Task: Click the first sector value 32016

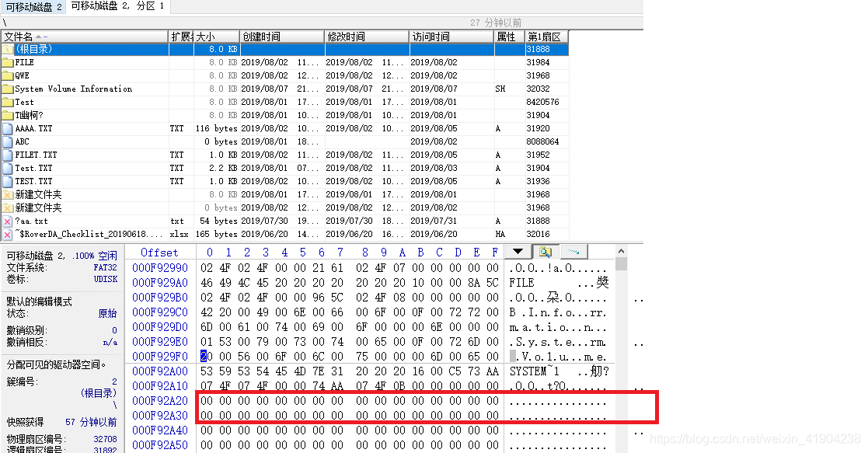Action: pos(538,234)
